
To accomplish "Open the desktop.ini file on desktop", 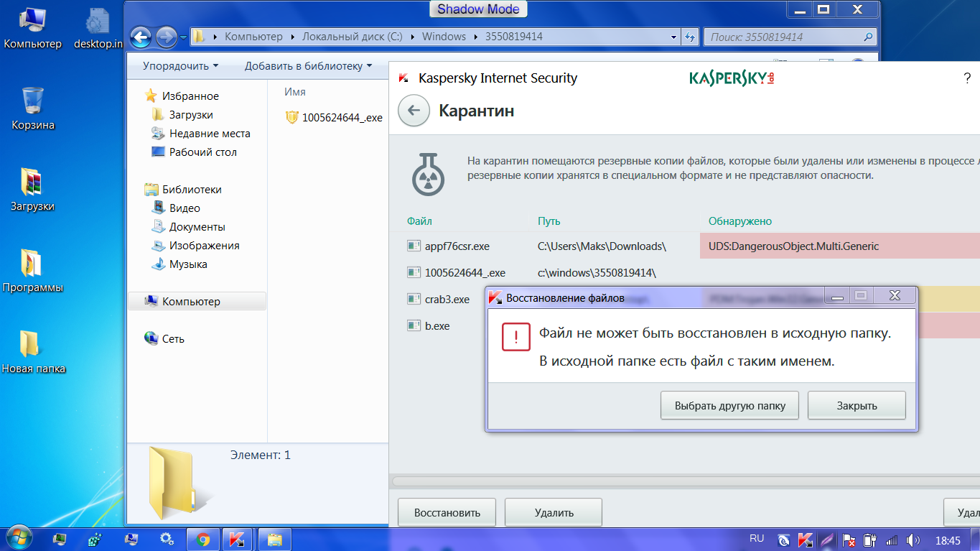I will point(98,29).
